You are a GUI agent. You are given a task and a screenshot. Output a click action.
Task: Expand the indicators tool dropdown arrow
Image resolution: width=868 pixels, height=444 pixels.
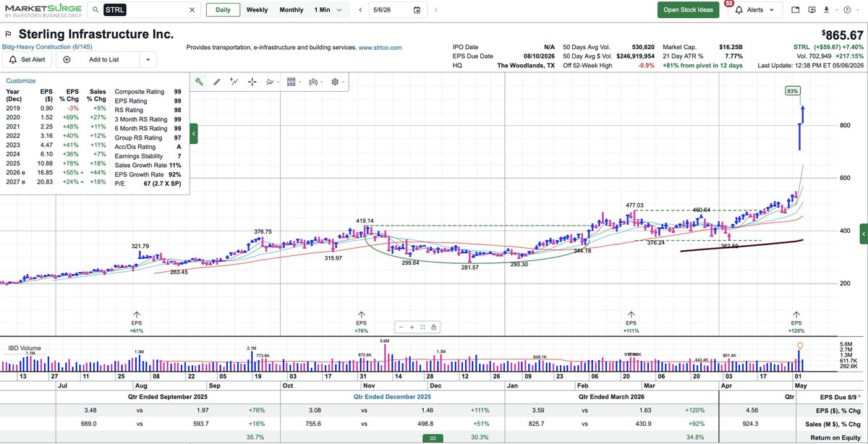[278, 82]
